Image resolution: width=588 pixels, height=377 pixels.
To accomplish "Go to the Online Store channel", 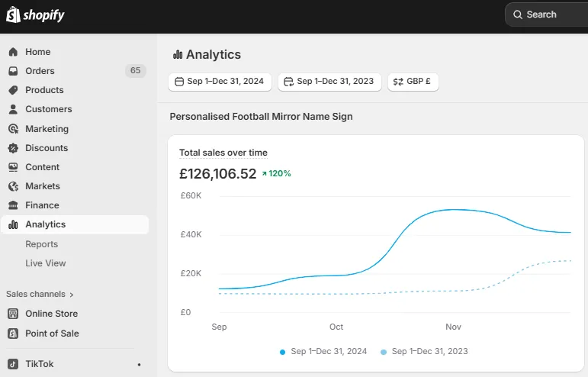I will (51, 314).
